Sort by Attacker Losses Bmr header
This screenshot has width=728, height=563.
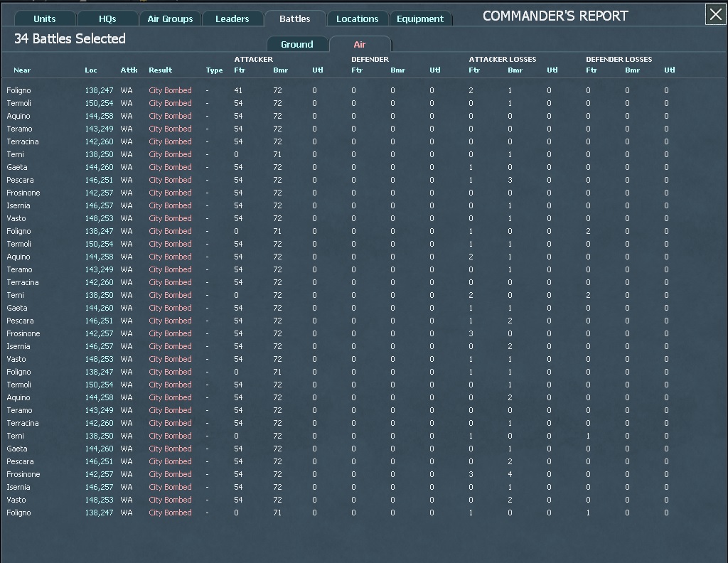[x=515, y=70]
